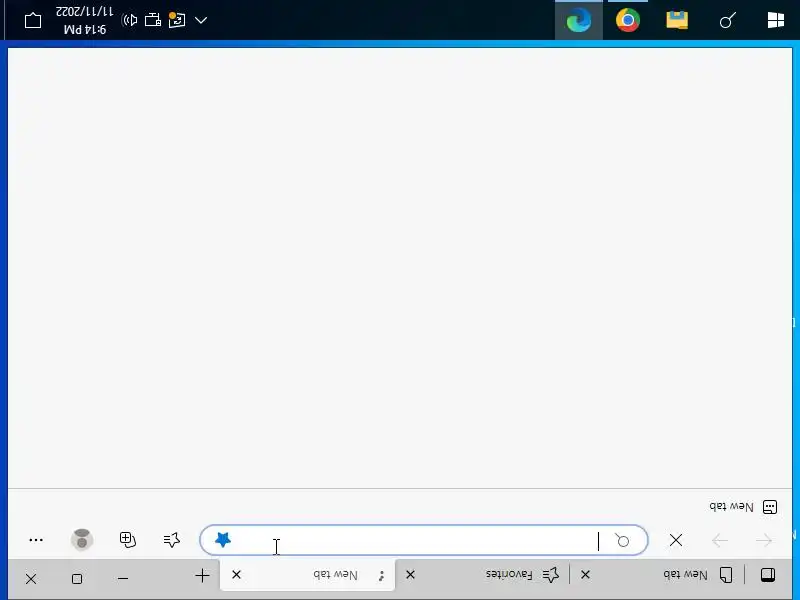Add a new tab with plus button
This screenshot has height=600, width=800.
[202, 576]
